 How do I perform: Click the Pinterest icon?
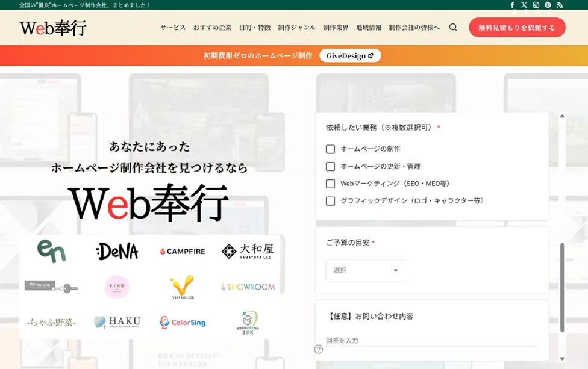pos(548,5)
